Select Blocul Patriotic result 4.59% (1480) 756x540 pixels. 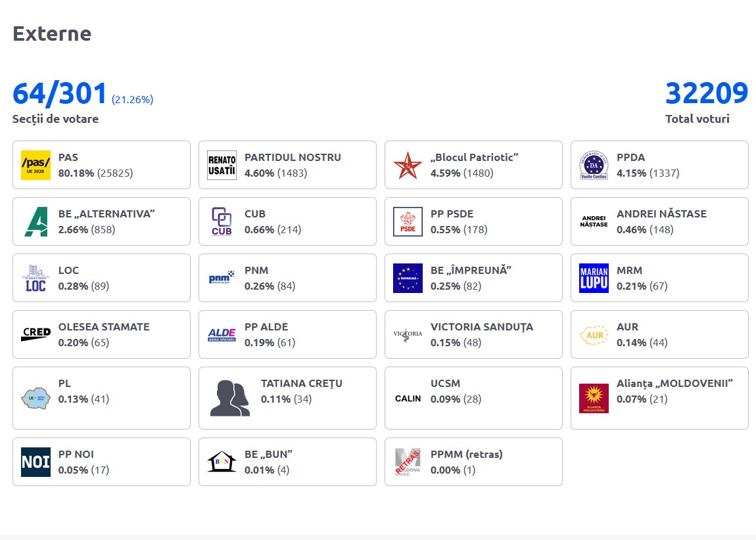tap(462, 173)
